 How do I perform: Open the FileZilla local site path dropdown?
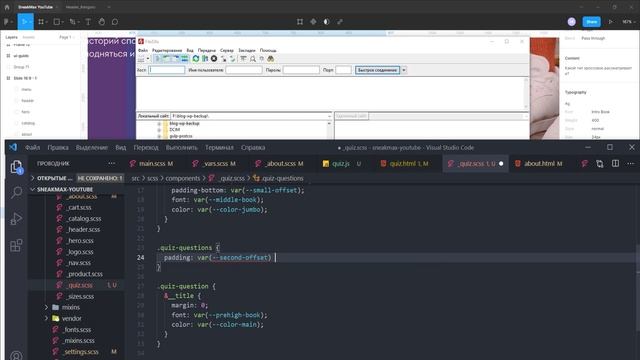pos(329,116)
